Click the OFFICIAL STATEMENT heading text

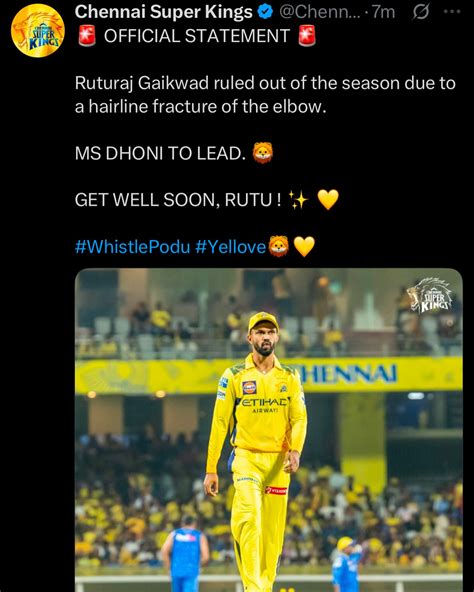tap(197, 36)
